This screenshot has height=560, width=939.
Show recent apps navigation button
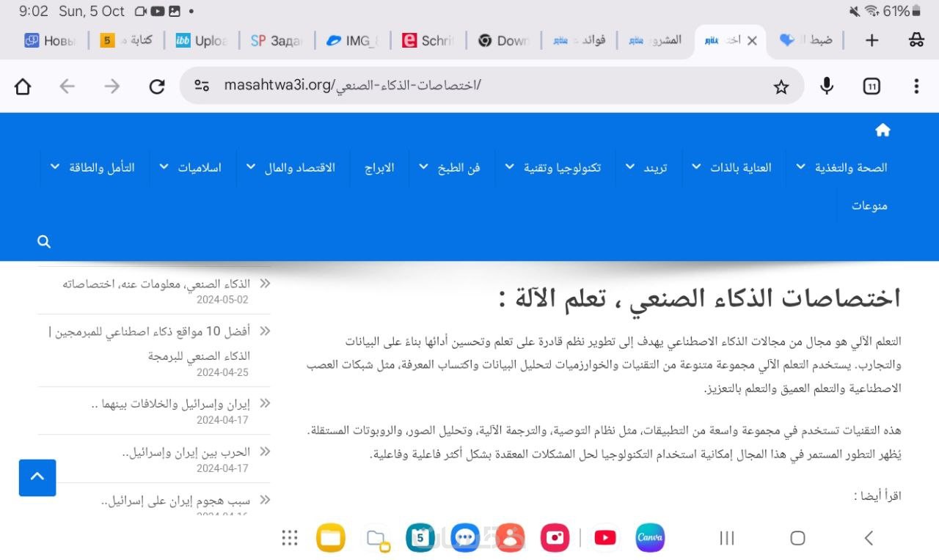coord(727,538)
